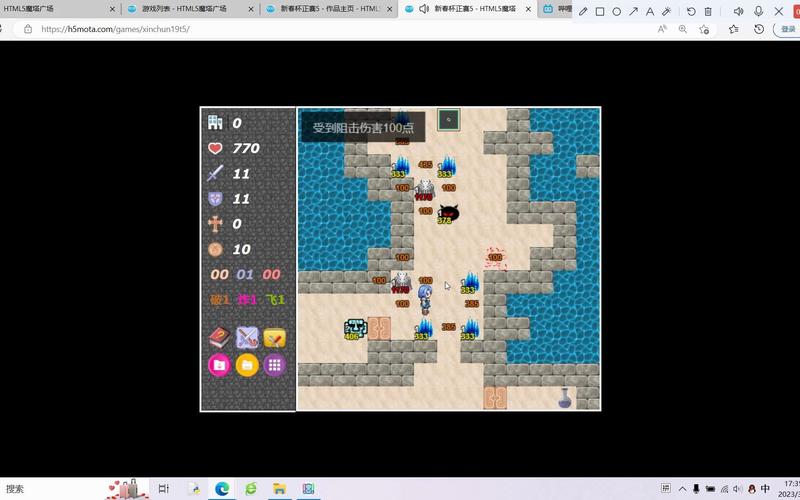Open the purple grid menu button
Viewport: 800px width, 500px height.
point(275,365)
